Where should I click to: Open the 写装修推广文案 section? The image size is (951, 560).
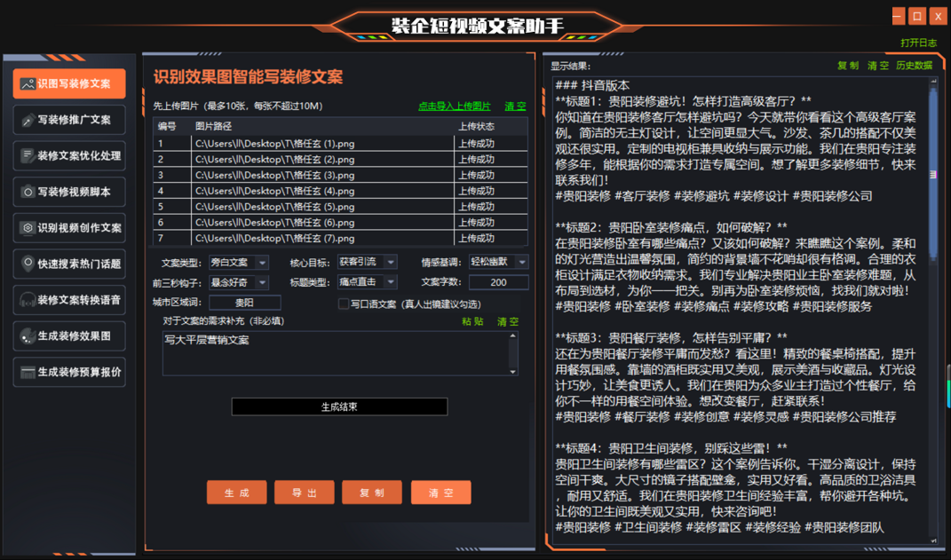tap(69, 120)
